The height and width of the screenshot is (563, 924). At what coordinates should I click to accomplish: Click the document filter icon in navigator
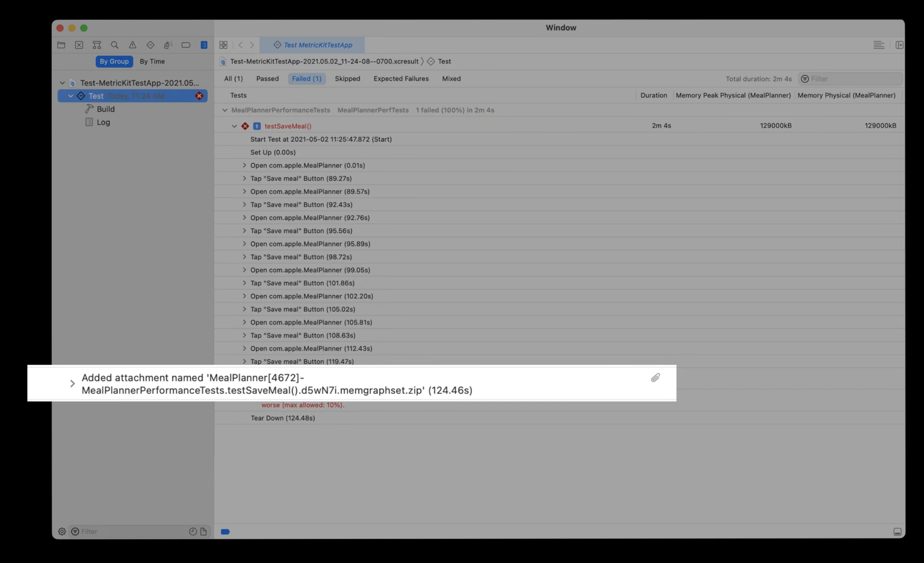(203, 531)
